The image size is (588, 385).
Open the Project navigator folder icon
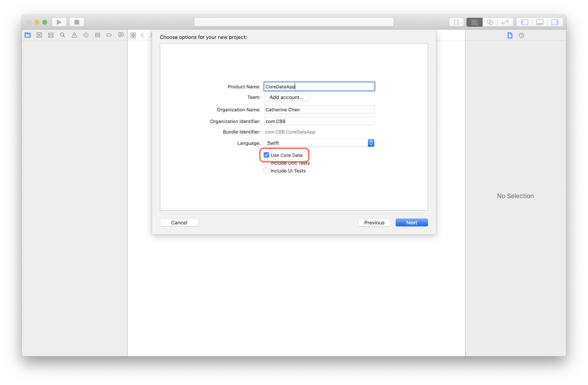[28, 35]
